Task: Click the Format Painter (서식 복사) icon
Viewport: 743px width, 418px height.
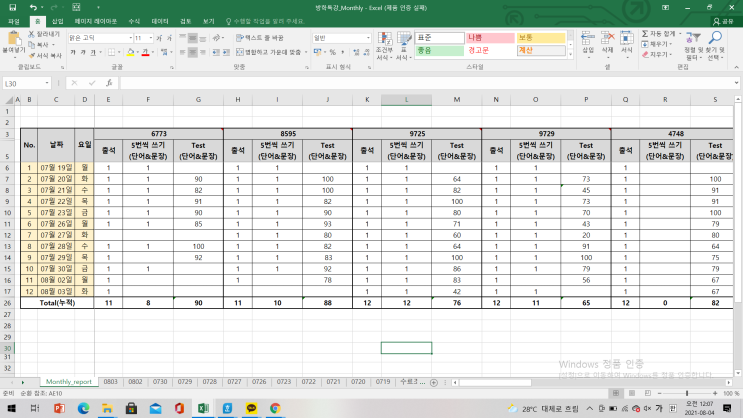Action: tap(31, 55)
